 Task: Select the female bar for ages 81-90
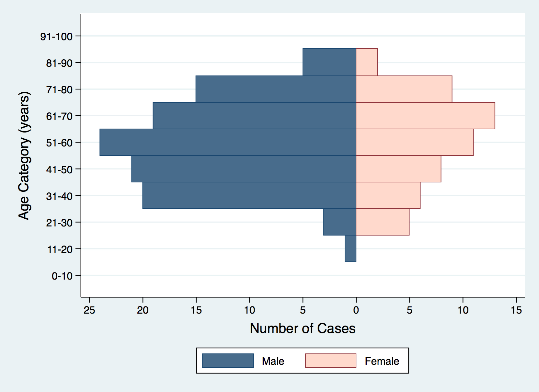pyautogui.click(x=367, y=62)
